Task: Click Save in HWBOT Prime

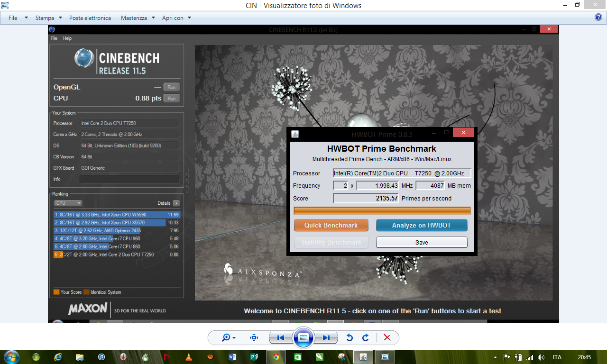Action: pos(422,242)
